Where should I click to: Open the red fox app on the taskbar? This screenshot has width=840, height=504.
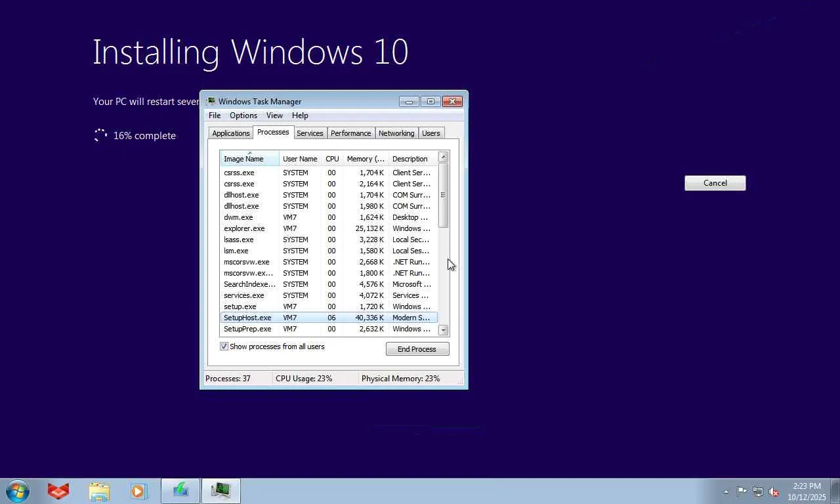pos(58,491)
